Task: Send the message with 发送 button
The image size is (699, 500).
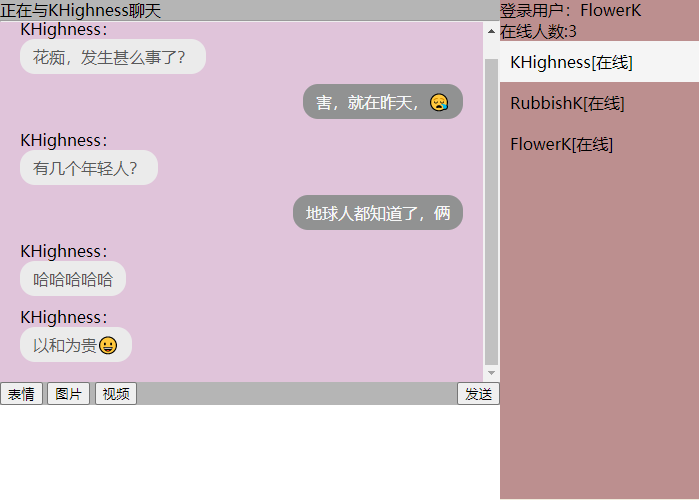Action: [478, 393]
